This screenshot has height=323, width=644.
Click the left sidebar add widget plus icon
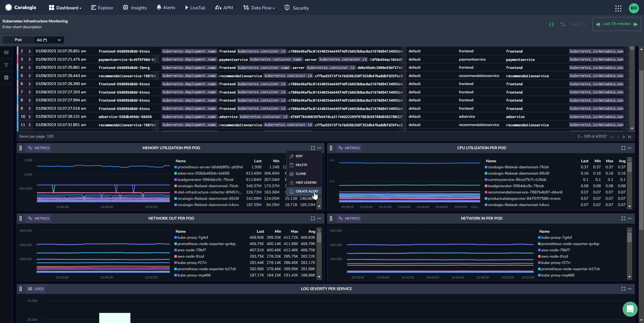(x=6, y=77)
